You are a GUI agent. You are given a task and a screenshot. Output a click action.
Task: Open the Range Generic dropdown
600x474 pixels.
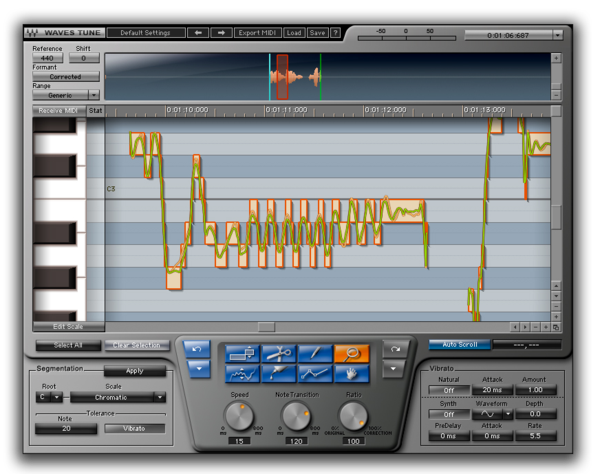coord(94,95)
